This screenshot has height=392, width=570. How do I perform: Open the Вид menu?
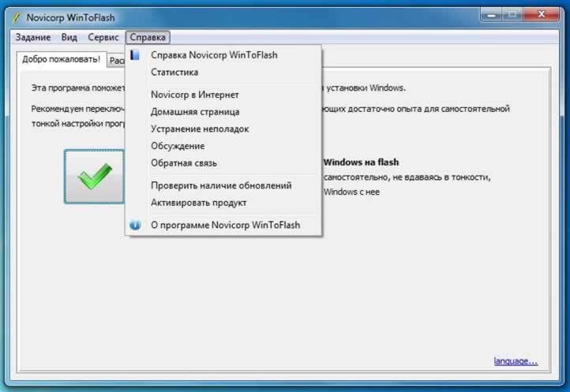click(69, 37)
